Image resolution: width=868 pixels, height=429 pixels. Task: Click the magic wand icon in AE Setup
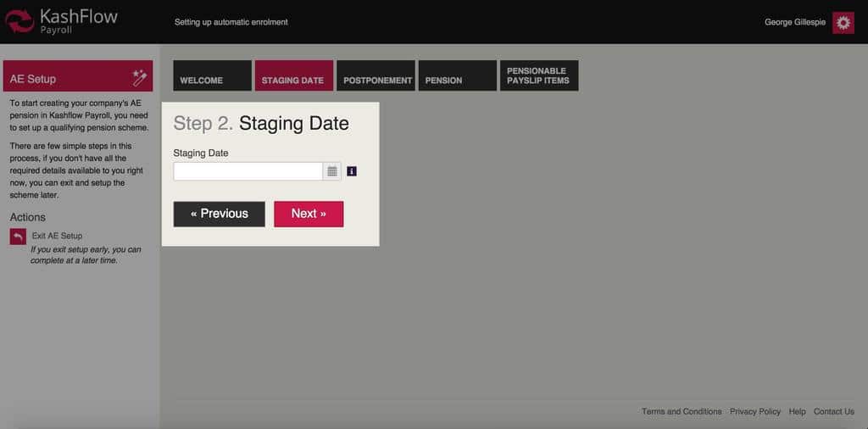click(x=140, y=78)
